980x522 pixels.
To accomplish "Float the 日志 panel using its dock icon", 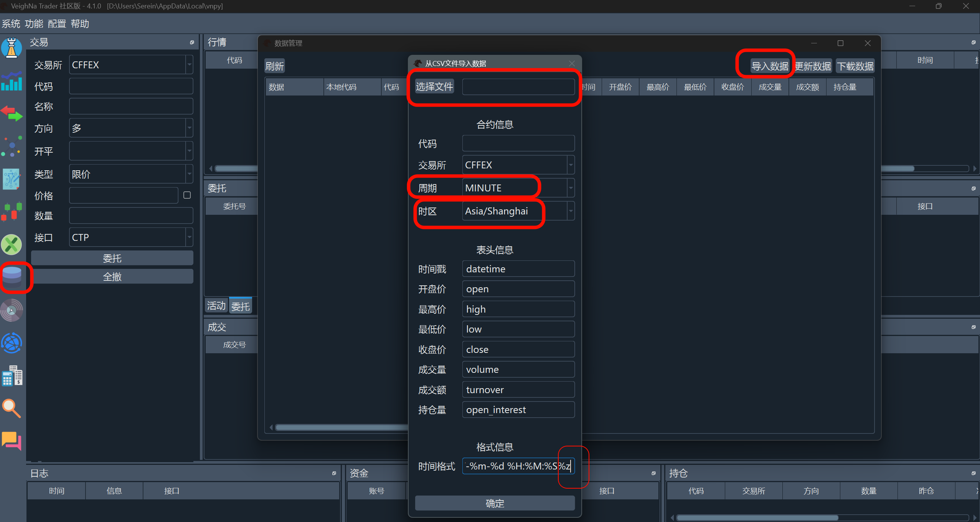I will 334,473.
